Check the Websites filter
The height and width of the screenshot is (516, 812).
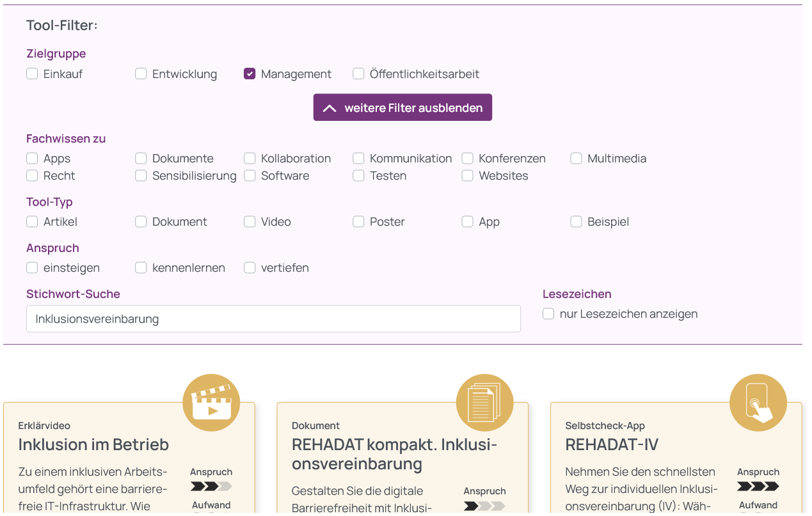click(467, 175)
